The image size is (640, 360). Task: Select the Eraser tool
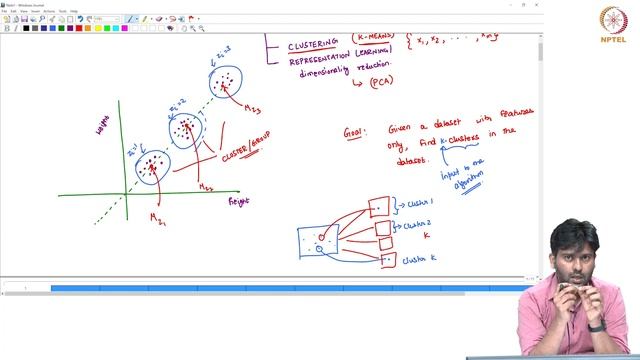click(x=159, y=19)
